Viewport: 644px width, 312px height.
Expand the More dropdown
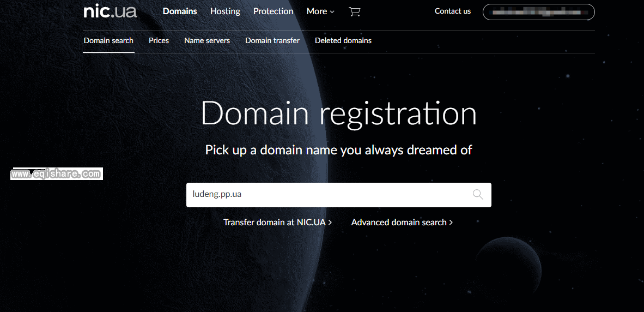(320, 11)
